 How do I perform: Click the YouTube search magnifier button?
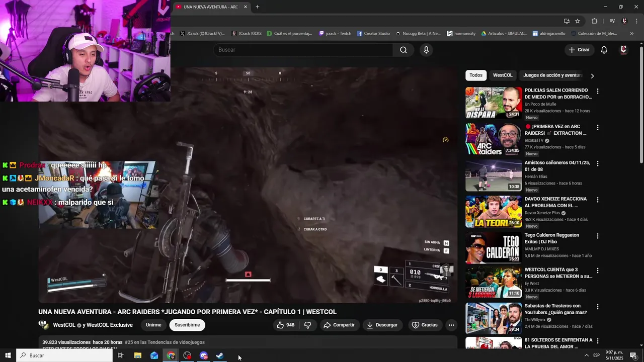tap(404, 50)
